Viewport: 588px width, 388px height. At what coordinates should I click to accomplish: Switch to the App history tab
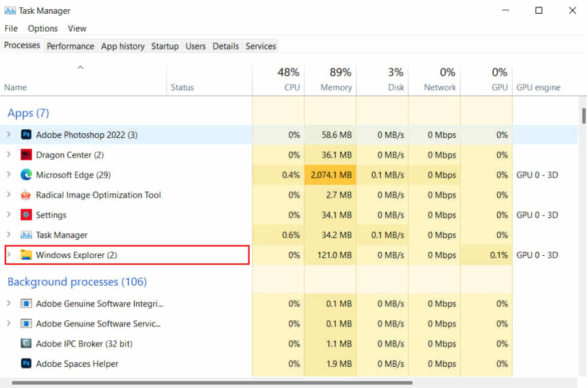[123, 46]
